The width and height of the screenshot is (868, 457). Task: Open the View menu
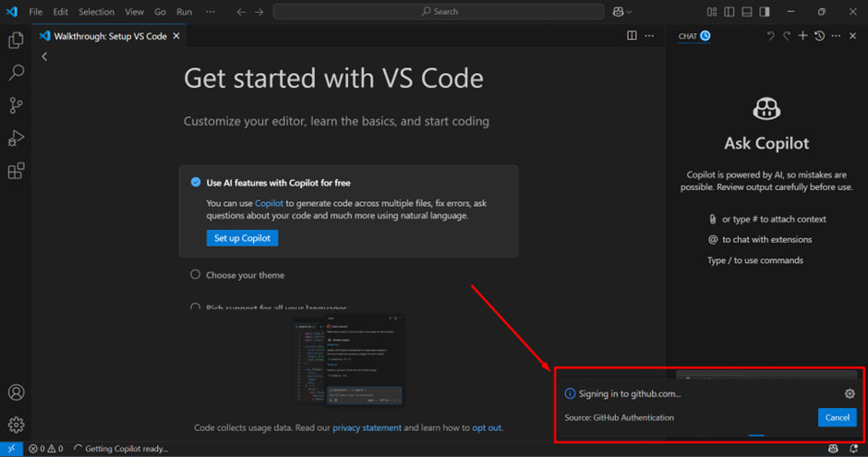point(134,12)
